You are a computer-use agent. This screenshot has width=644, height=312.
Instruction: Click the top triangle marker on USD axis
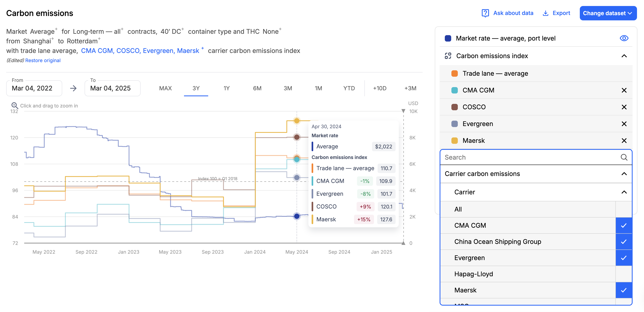pyautogui.click(x=403, y=111)
